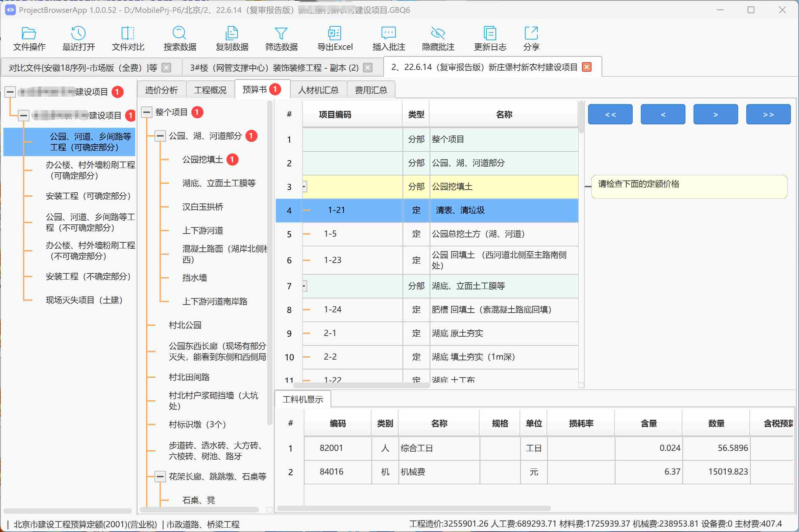This screenshot has height=532, width=799.
Task: Click the 插入批注 insert comment icon
Action: [x=389, y=38]
